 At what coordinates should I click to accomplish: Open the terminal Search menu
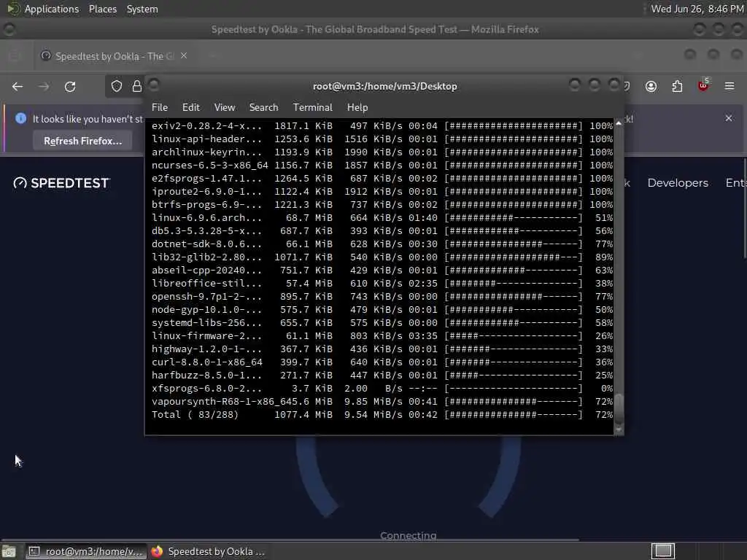point(263,108)
